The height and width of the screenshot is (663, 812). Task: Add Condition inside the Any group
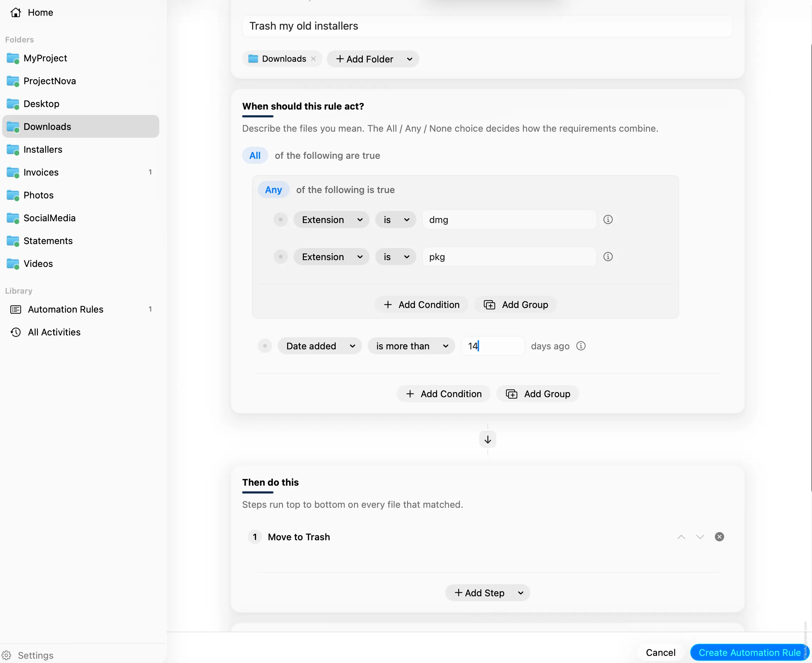point(421,305)
